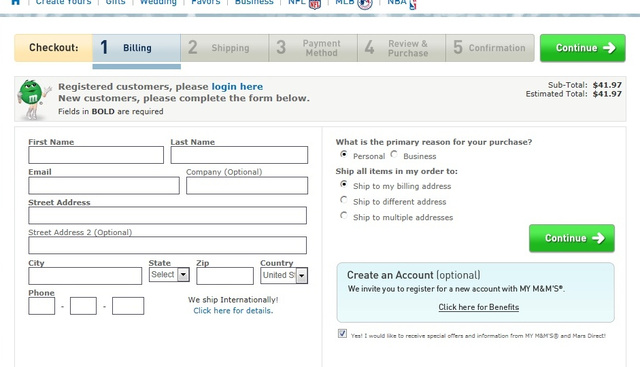640x367 pixels.
Task: Select the Shipping checkout step
Action: pos(225,48)
